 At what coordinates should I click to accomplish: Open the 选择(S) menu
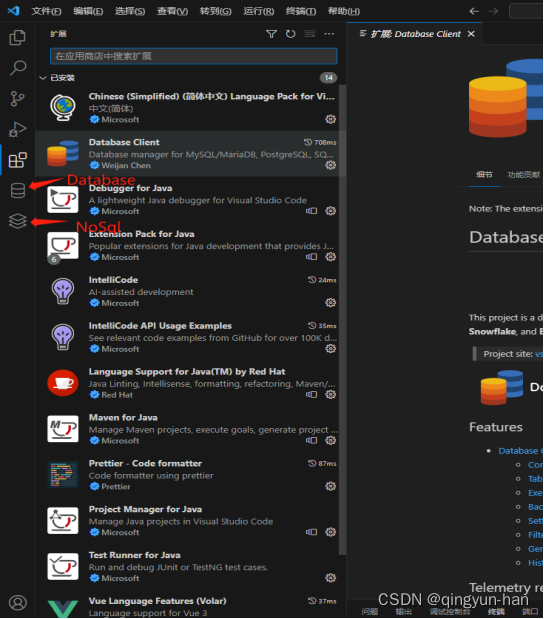130,11
